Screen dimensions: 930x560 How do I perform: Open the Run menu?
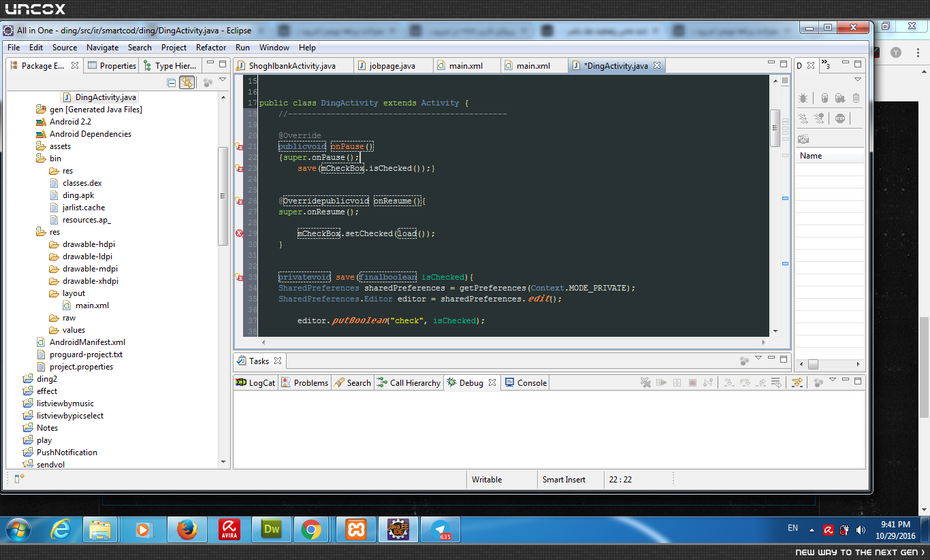[242, 48]
